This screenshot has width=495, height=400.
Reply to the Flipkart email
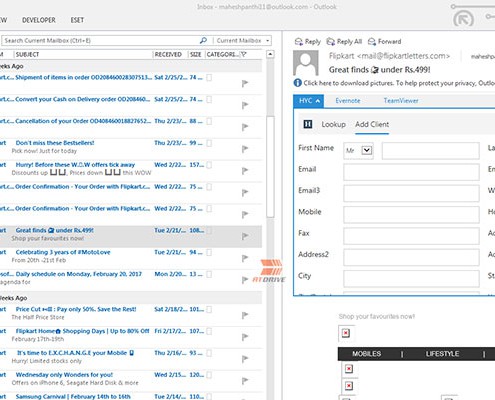pos(308,42)
